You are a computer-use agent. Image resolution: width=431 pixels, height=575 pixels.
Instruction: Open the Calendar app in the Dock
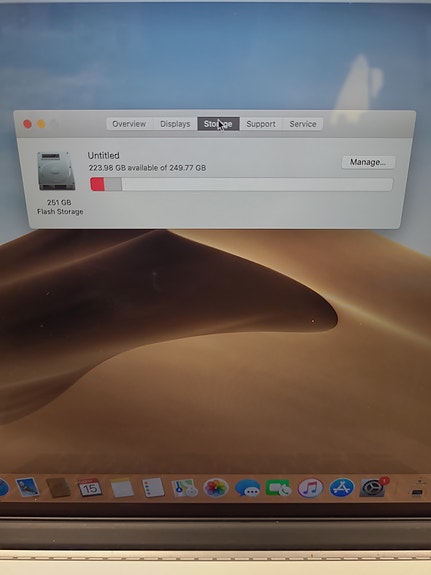[x=90, y=488]
